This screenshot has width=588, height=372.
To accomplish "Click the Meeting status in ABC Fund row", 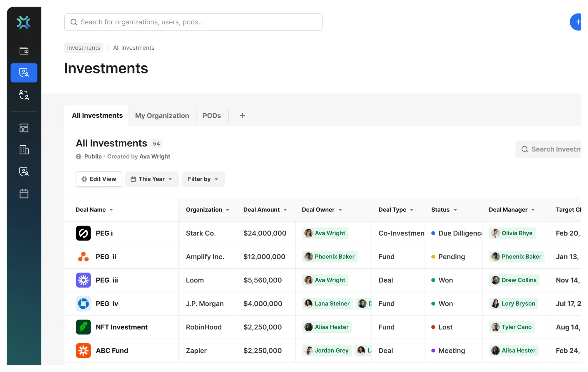I will [448, 351].
